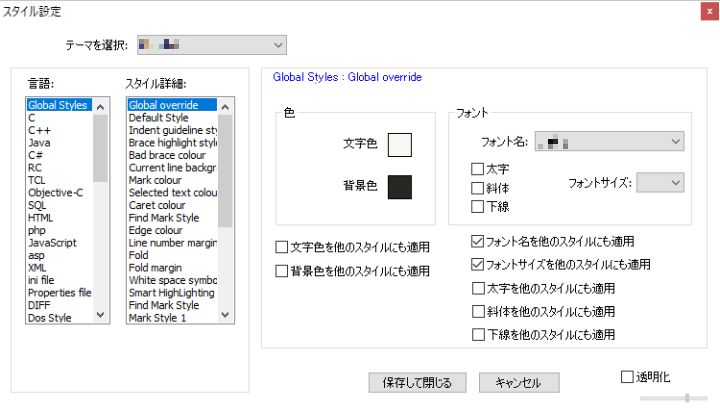
Task: Check 文字色を他のスタイルにも適用
Action: (282, 245)
